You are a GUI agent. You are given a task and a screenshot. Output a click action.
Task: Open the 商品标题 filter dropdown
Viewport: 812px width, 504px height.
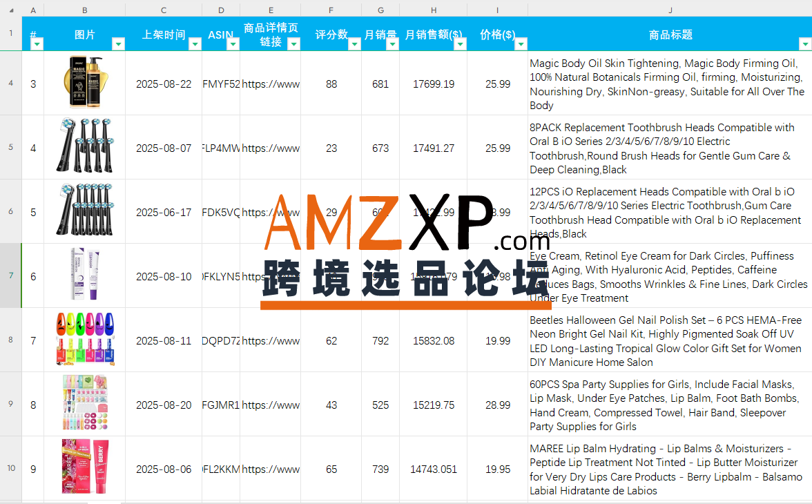click(804, 43)
